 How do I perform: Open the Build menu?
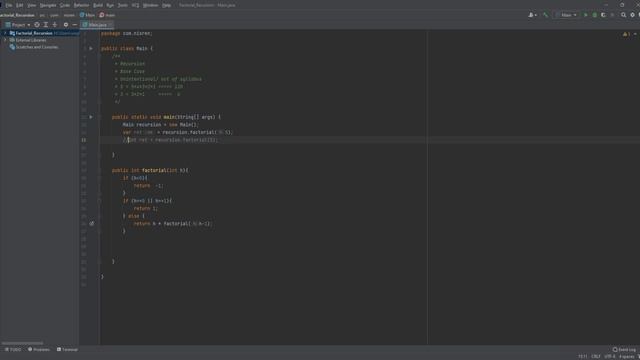point(98,5)
